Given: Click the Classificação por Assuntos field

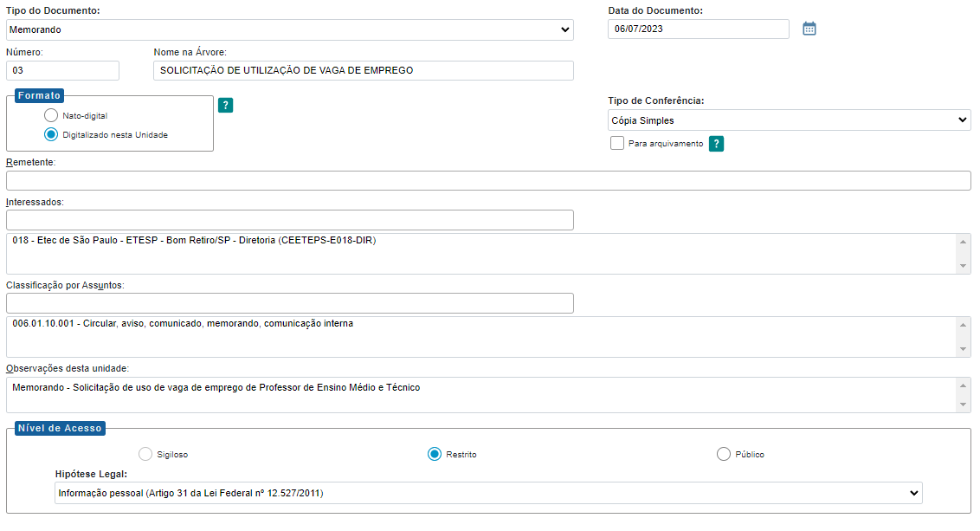Looking at the screenshot, I should (289, 303).
